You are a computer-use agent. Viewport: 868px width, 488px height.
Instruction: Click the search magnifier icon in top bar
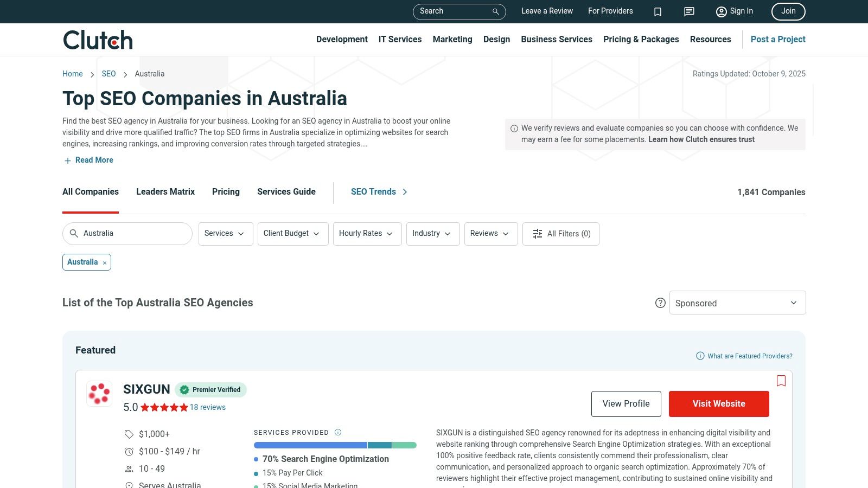pos(495,11)
